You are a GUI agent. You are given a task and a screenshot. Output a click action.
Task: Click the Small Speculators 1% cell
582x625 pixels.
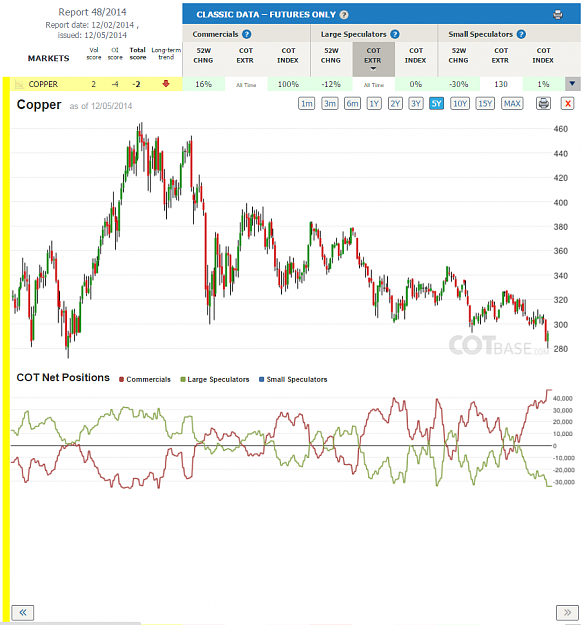click(543, 84)
